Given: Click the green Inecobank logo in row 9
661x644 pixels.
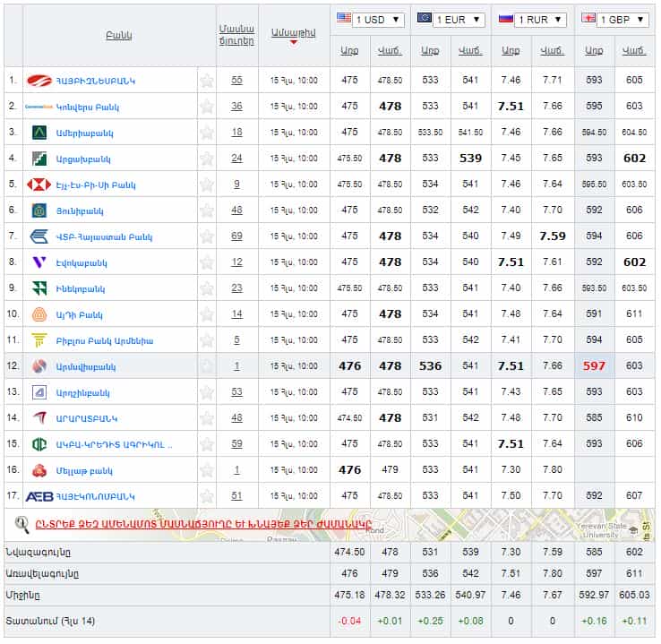Looking at the screenshot, I should point(39,288).
